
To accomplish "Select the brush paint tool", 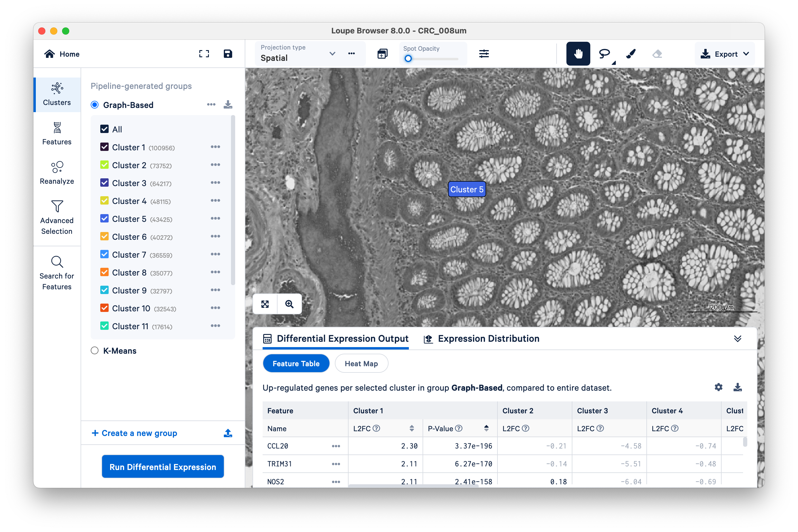I will coord(631,54).
